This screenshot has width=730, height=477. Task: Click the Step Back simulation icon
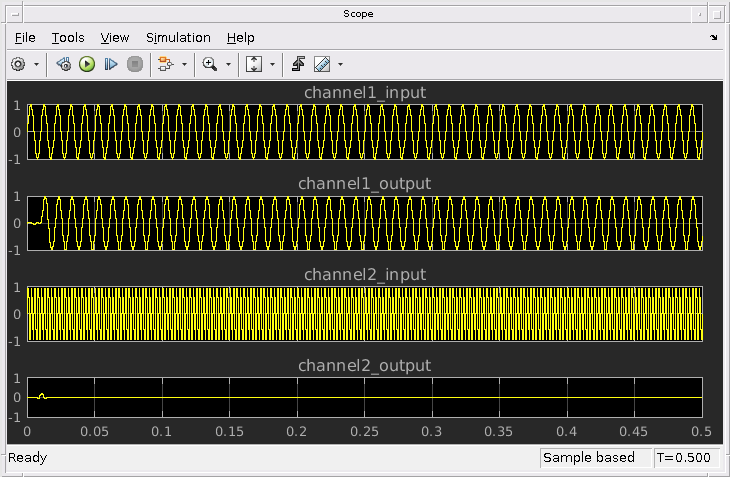[x=63, y=64]
